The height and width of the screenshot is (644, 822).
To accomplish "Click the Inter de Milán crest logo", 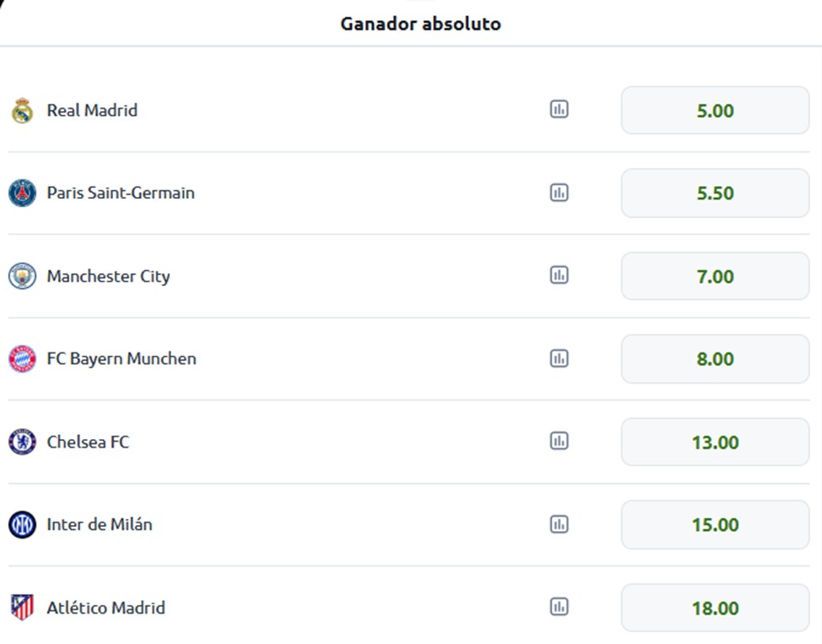I will pos(22,524).
